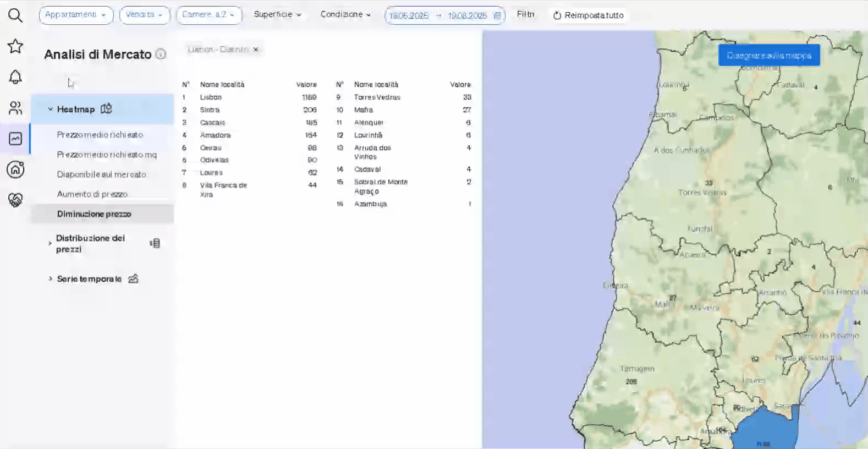Viewport: 868px width, 449px height.
Task: Click Reimposta tutto reset button
Action: (588, 15)
